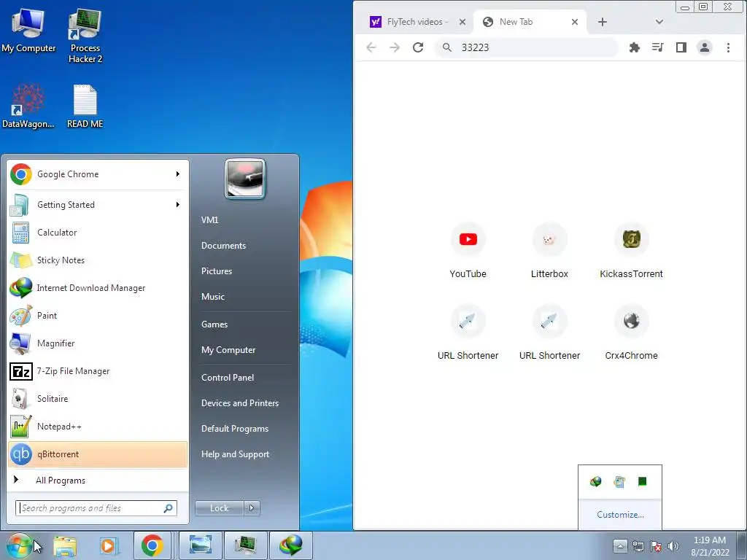Image resolution: width=747 pixels, height=560 pixels.
Task: Select Process Hacker 2 desktop shortcut
Action: [85, 36]
